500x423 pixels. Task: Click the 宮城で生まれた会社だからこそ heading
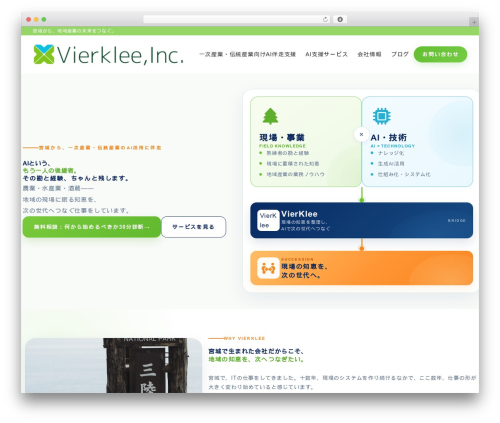coord(256,351)
